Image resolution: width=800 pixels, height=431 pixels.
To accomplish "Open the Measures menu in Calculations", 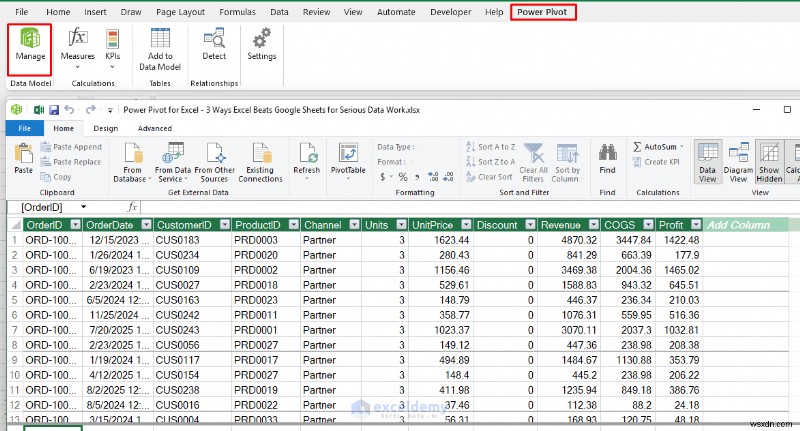I will point(78,49).
